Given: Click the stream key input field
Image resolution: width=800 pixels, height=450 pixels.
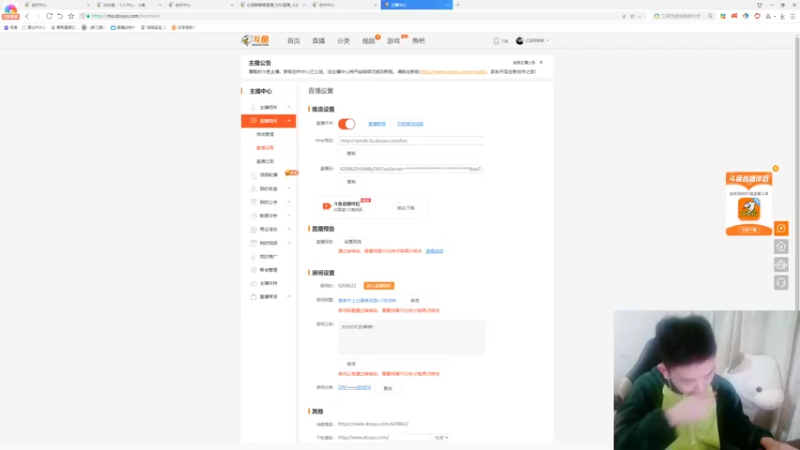Looking at the screenshot, I should click(410, 169).
